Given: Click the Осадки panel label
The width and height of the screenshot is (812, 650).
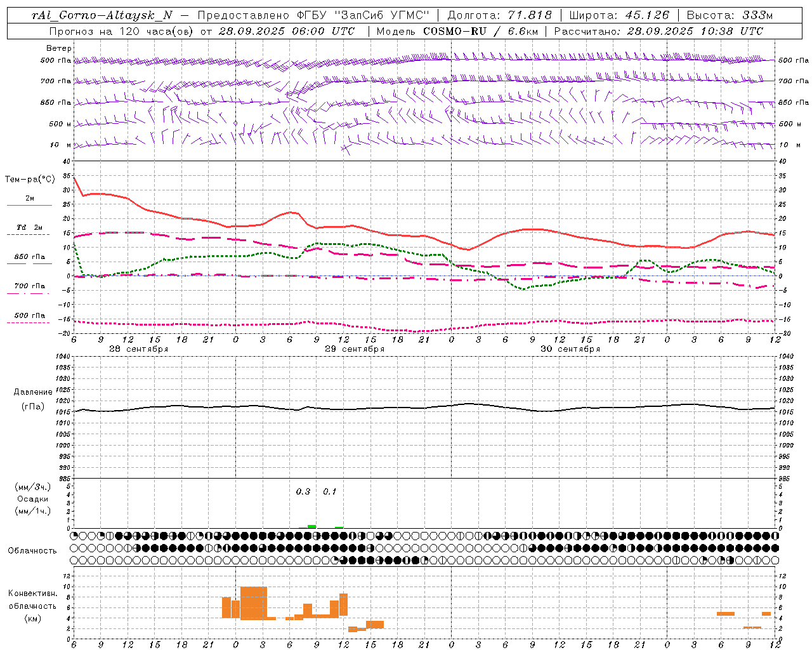Looking at the screenshot, I should coord(33,499).
